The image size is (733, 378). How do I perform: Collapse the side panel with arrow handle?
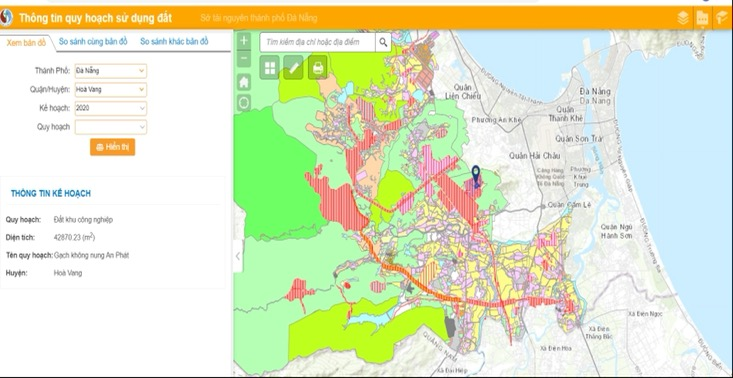[x=238, y=256]
